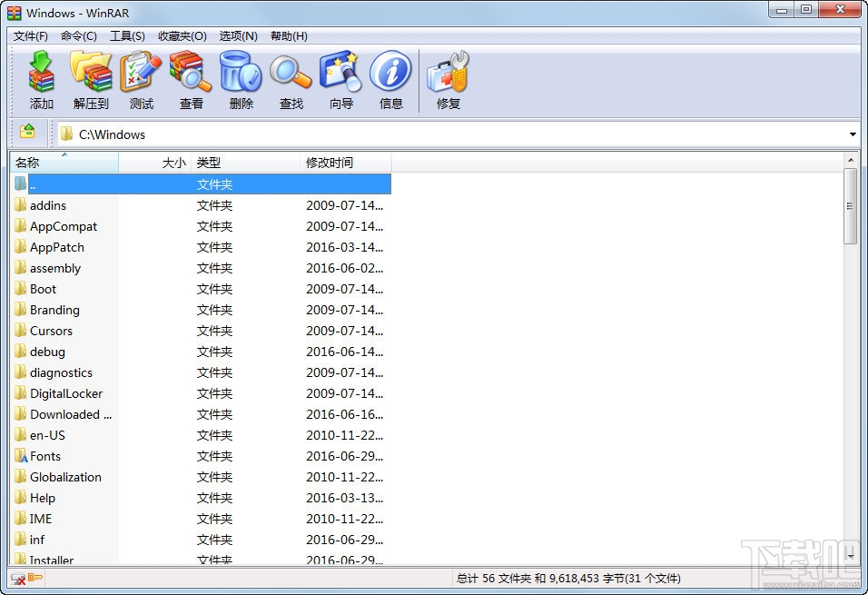Select the diagnostics folder
The height and width of the screenshot is (595, 868).
[61, 372]
